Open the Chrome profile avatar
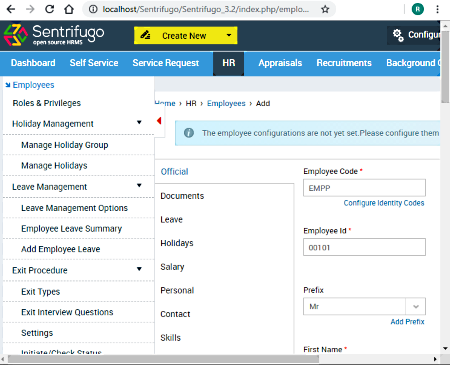The width and height of the screenshot is (450, 365). point(418,9)
